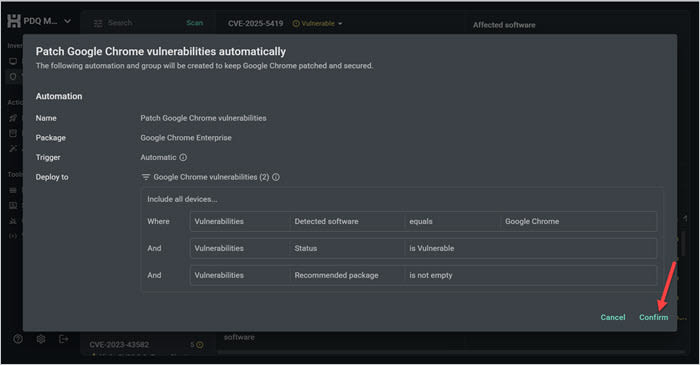Open the settings gear icon

click(x=41, y=339)
